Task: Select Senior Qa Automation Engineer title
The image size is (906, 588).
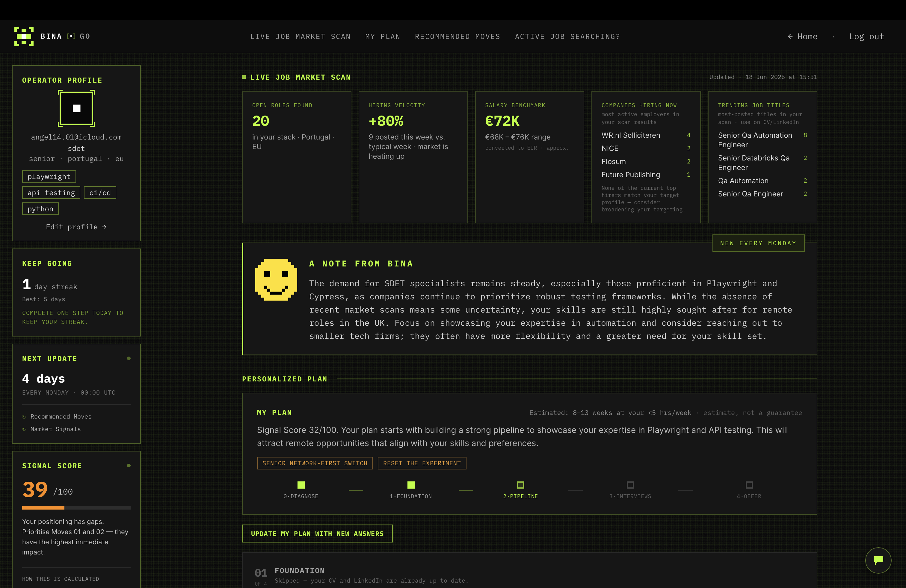Action: (762, 140)
